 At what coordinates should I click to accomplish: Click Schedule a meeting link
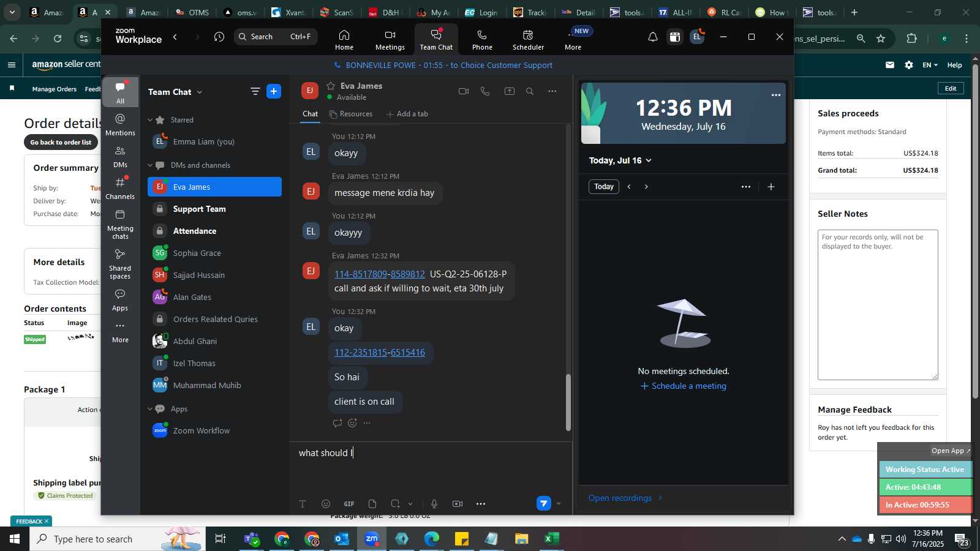pyautogui.click(x=683, y=386)
